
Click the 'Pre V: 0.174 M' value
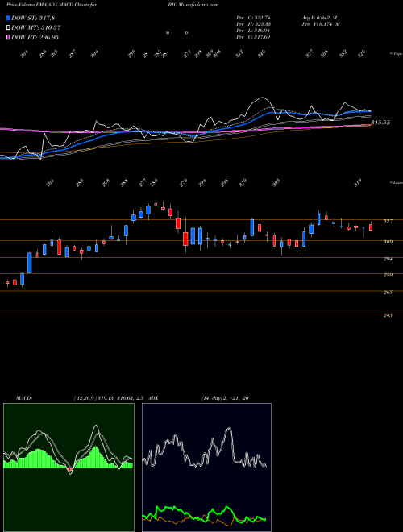[320, 24]
